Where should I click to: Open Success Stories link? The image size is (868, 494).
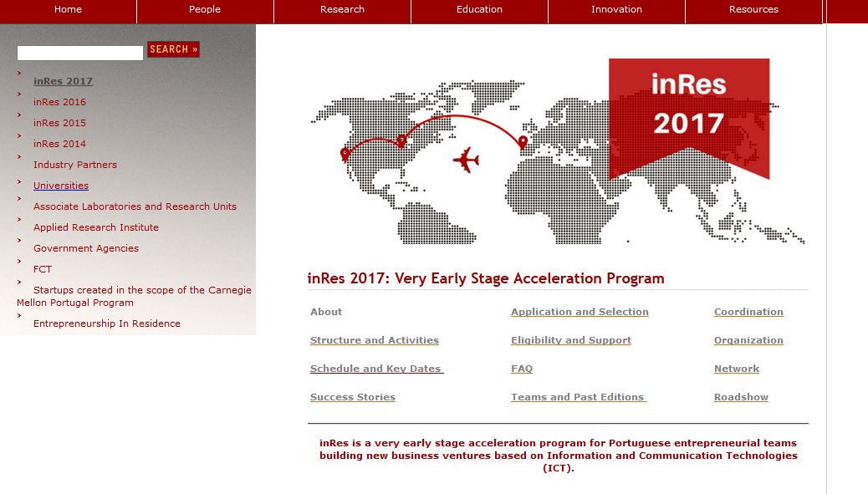tap(353, 397)
